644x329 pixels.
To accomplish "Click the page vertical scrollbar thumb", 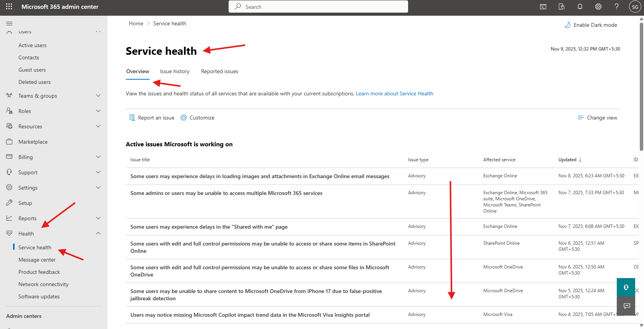I will click(x=641, y=86).
